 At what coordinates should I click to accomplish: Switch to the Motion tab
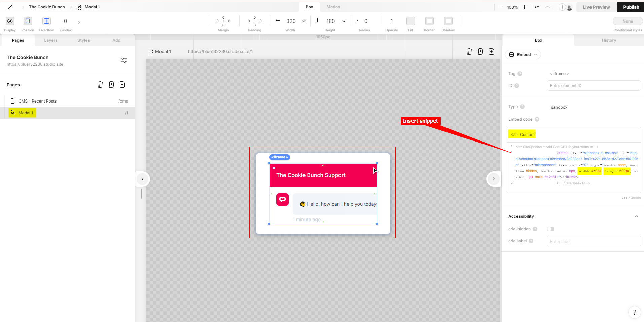[x=333, y=7]
